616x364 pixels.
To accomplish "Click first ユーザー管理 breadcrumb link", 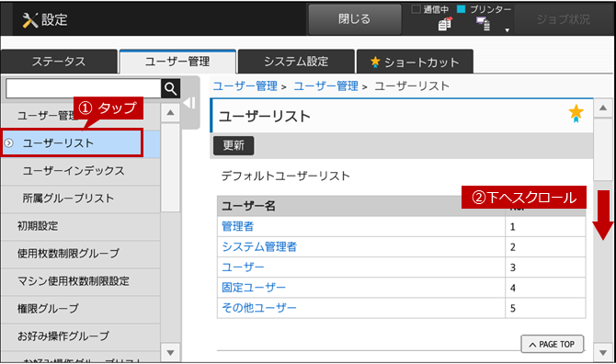I will tap(245, 86).
